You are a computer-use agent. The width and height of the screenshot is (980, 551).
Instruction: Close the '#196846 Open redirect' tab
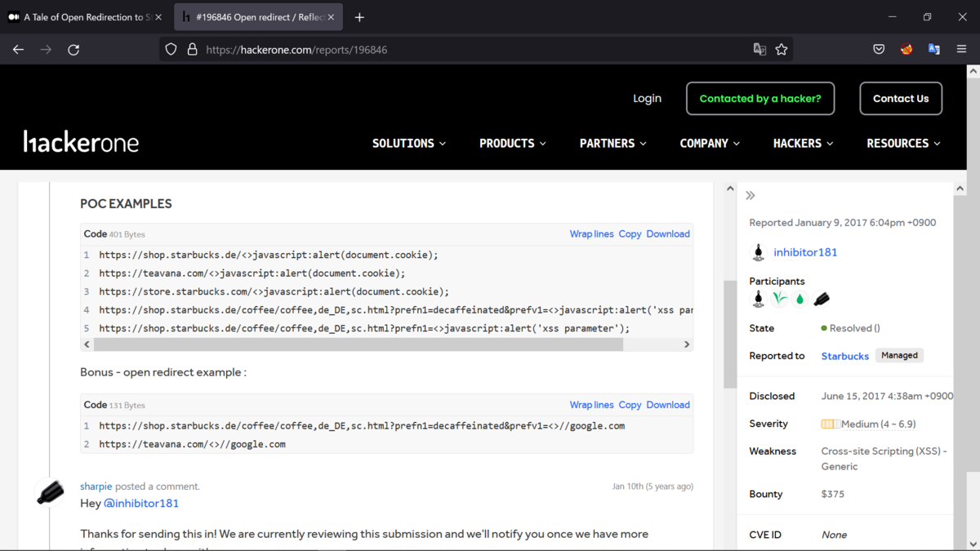coord(331,17)
